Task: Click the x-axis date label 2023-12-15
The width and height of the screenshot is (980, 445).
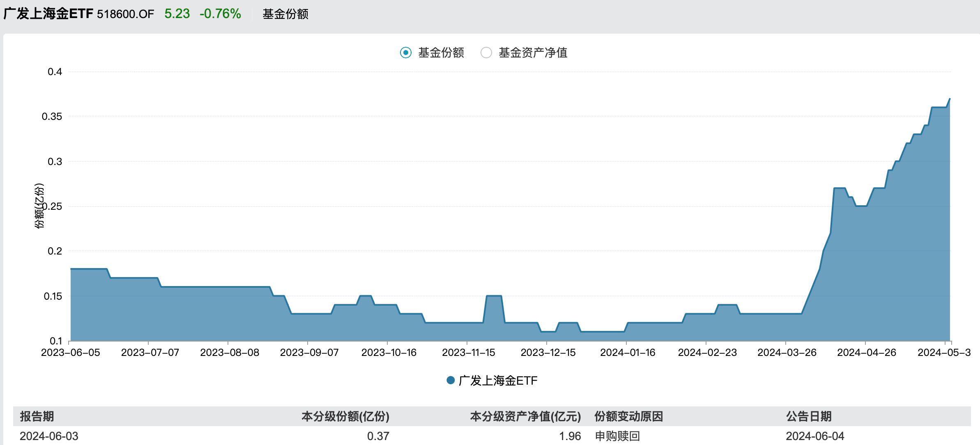Action: [548, 353]
